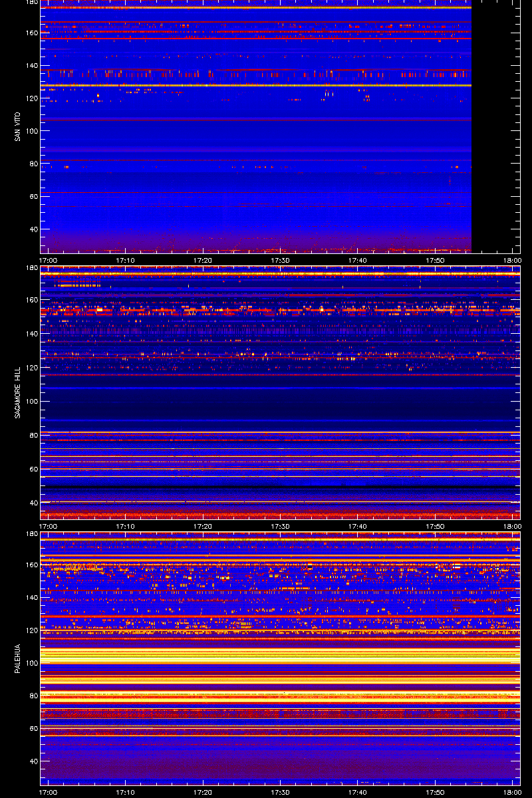Image resolution: width=532 pixels, height=798 pixels.
Task: Click the 160 tick on San Vito axis
Action: tap(31, 33)
